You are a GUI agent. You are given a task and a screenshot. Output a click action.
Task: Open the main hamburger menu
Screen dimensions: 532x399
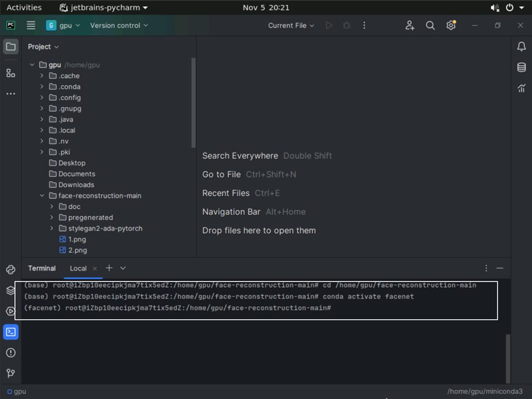(31, 25)
